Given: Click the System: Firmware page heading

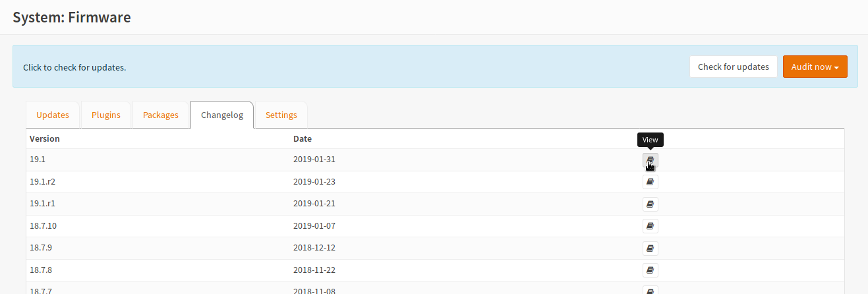Looking at the screenshot, I should click(72, 17).
